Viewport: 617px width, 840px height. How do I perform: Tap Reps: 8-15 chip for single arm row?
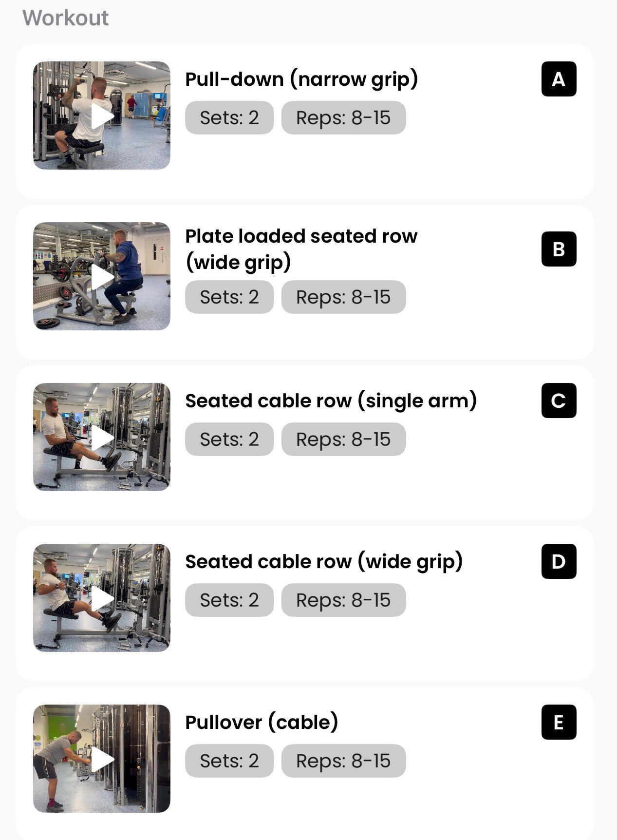[343, 439]
